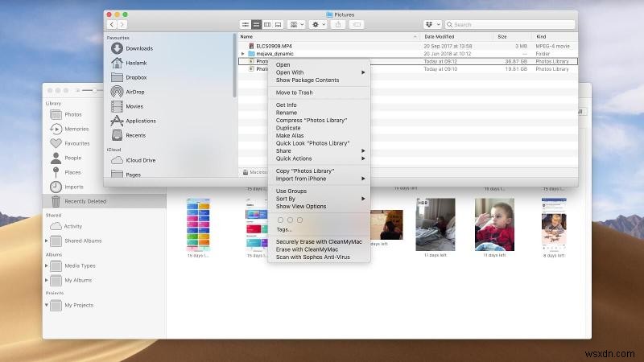Viewport: 644px width, 362px height.
Task: Open the Quick Actions submenu
Action: point(319,158)
